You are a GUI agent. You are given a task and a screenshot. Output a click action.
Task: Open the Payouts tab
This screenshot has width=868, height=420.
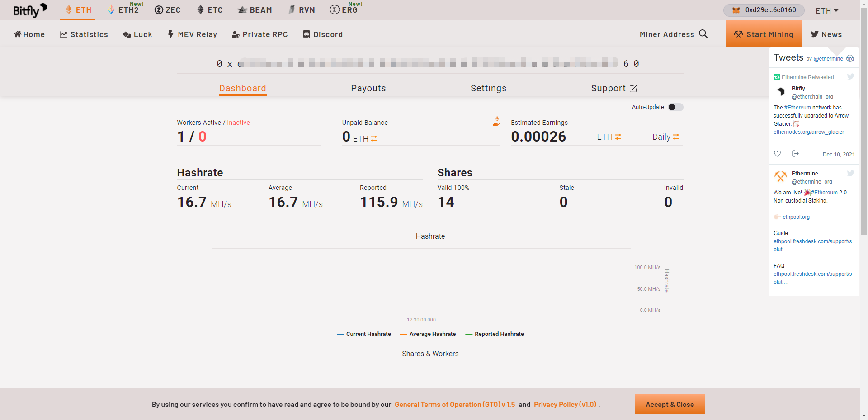point(368,89)
